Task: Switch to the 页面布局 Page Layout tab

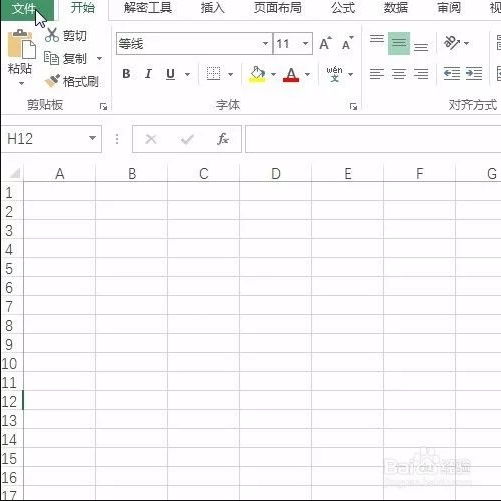Action: 278,8
